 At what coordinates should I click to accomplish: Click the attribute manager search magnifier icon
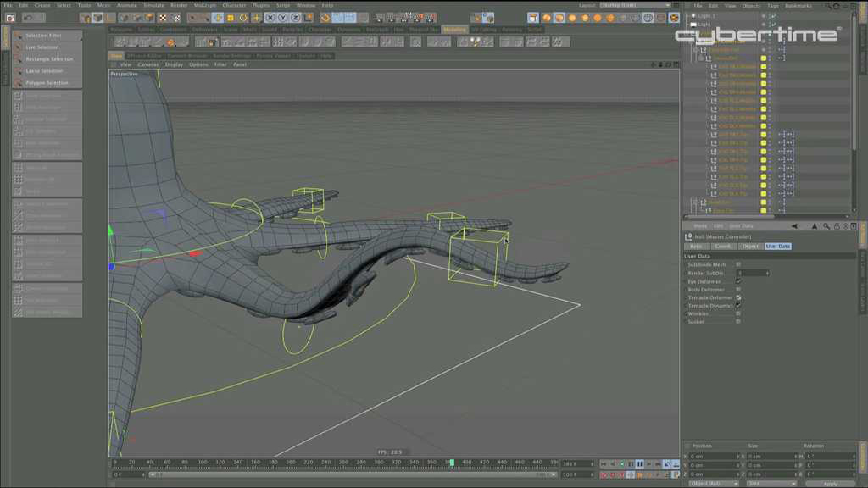pos(826,226)
